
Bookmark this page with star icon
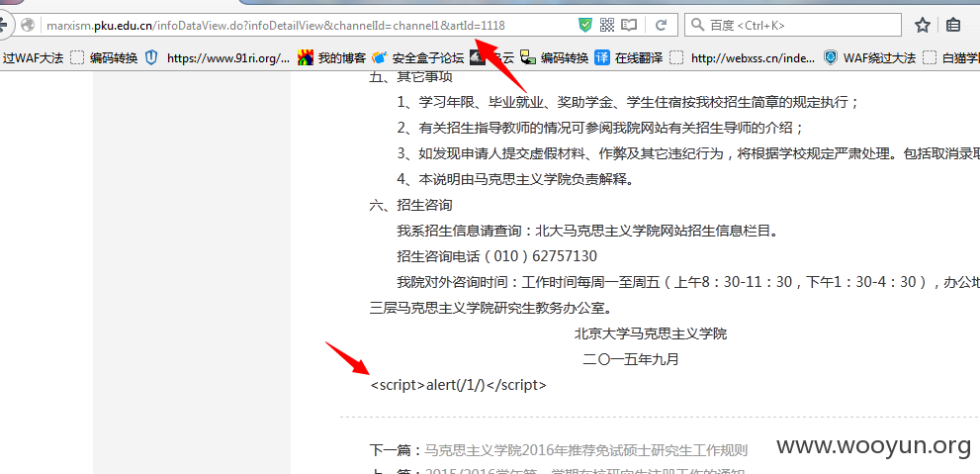click(x=922, y=25)
